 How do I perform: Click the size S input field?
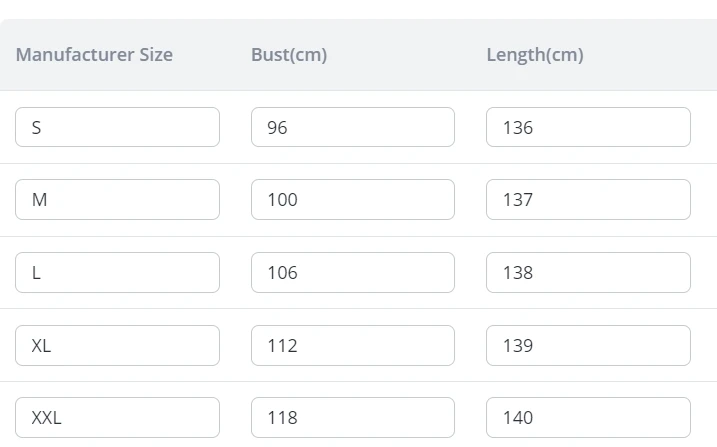pyautogui.click(x=117, y=127)
